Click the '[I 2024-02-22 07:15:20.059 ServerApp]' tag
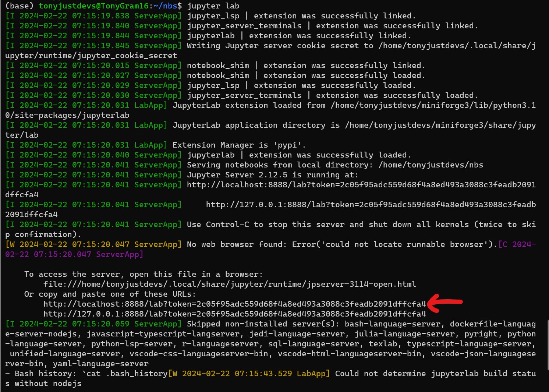The width and height of the screenshot is (549, 392). click(93, 324)
